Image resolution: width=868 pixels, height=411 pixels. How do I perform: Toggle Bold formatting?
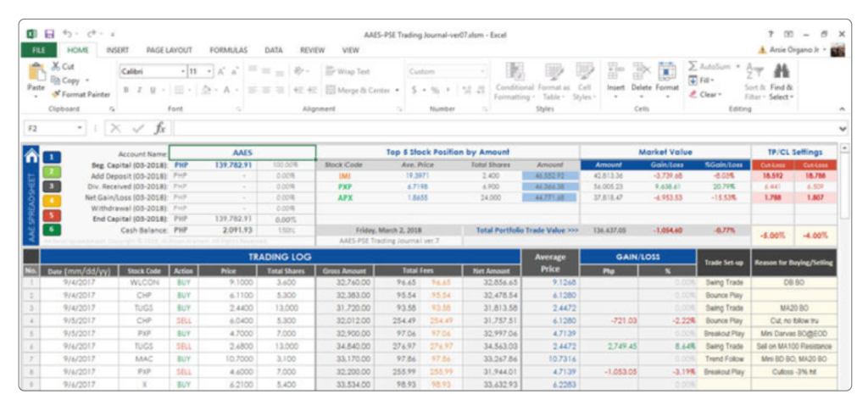126,90
